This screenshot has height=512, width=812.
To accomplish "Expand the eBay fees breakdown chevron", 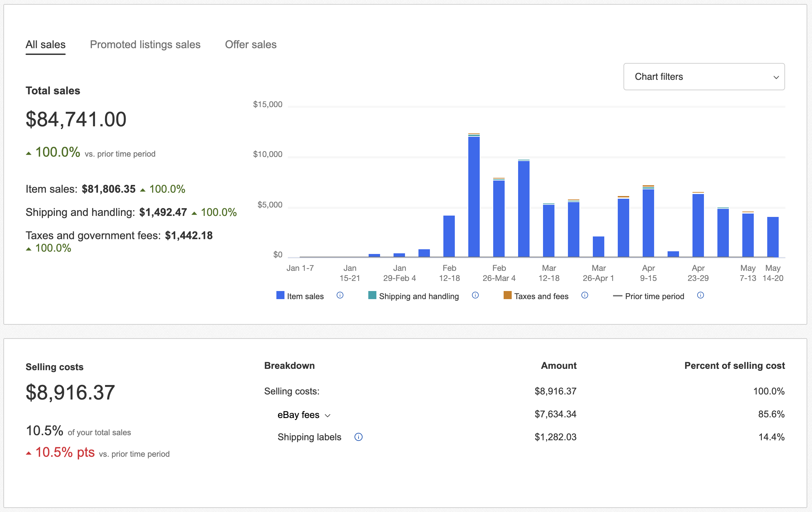I will point(328,415).
